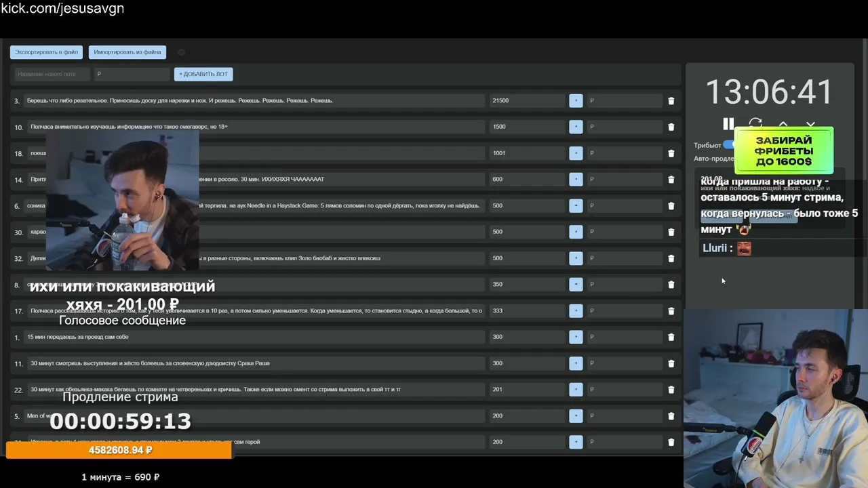
Task: Pause the auction timer
Action: click(x=728, y=124)
